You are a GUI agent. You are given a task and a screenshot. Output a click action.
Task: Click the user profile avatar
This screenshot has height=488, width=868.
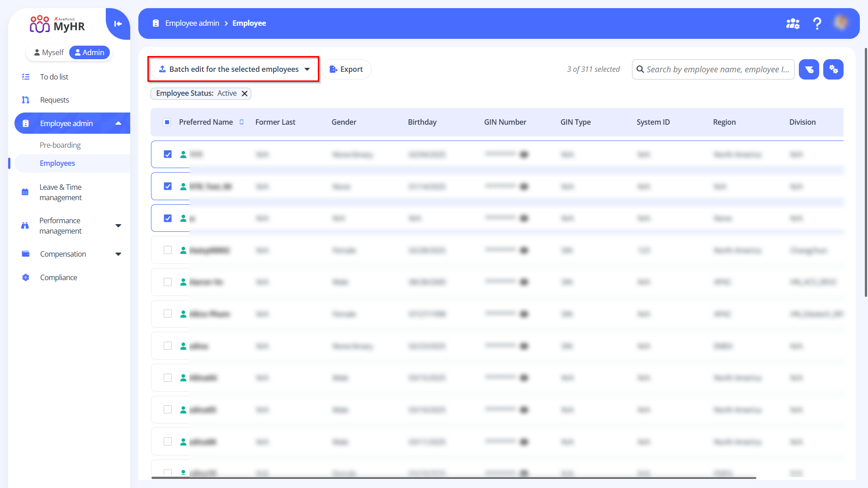(x=841, y=23)
